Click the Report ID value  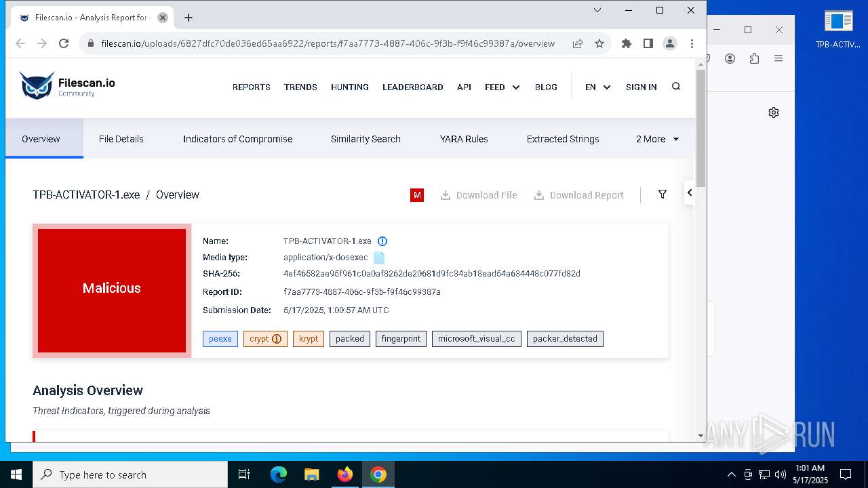(362, 292)
